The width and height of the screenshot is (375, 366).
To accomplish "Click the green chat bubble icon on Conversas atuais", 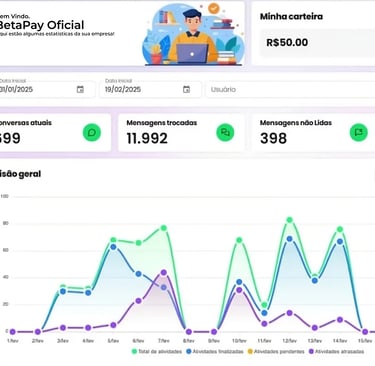I will coord(92,132).
